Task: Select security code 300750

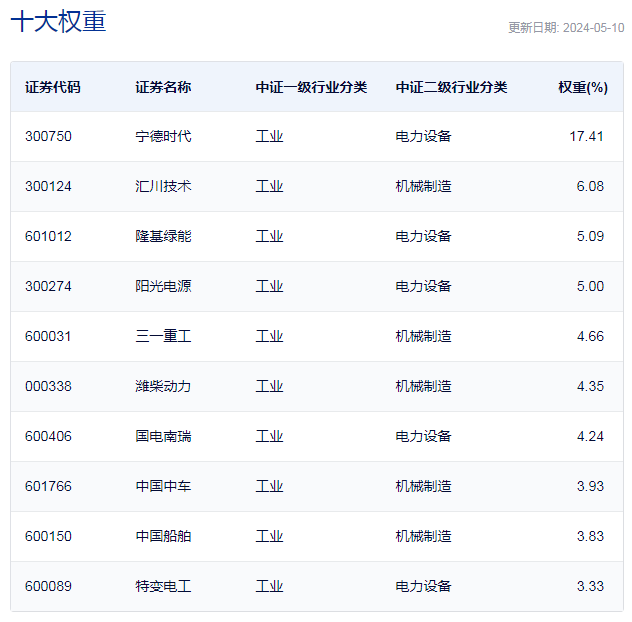Action: 48,136
